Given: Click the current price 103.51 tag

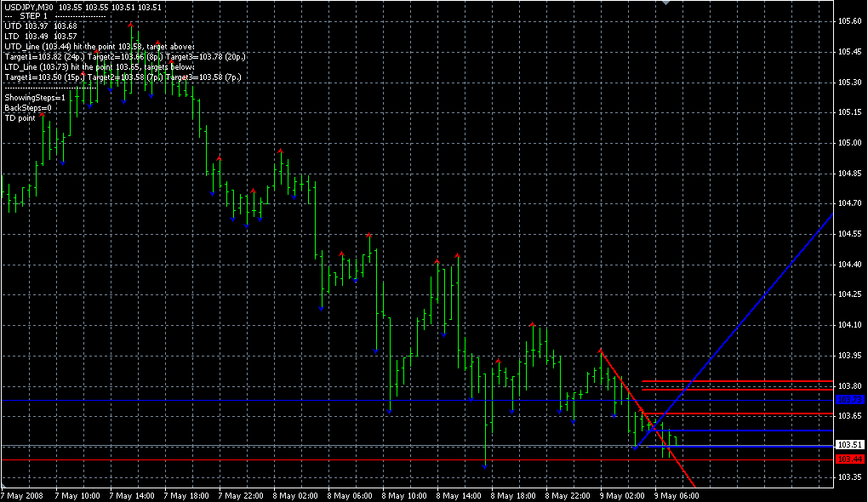Looking at the screenshot, I should click(850, 444).
